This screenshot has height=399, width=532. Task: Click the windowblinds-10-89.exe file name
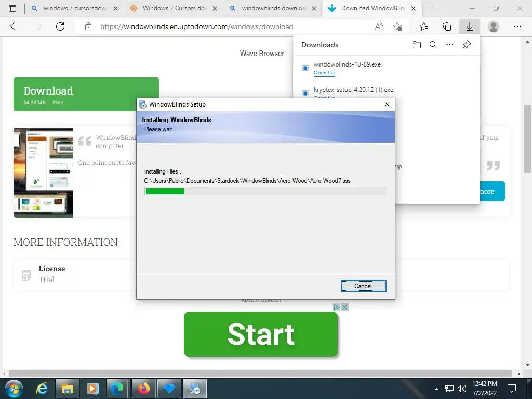[347, 64]
